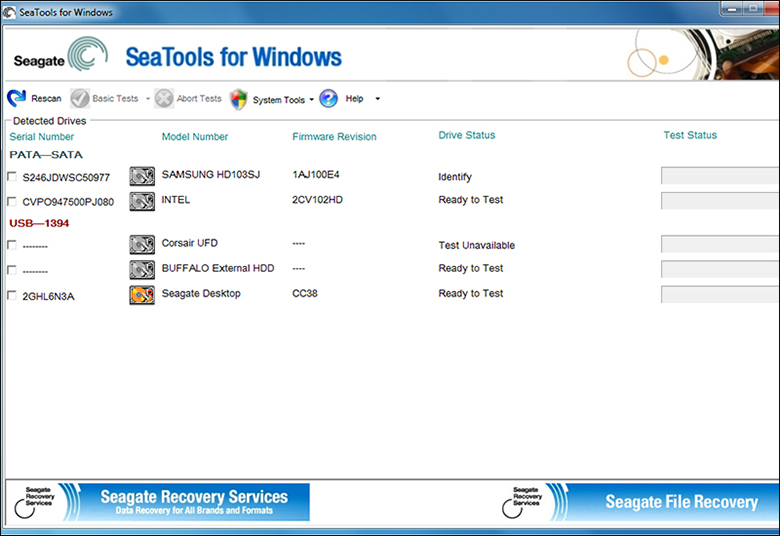Click the Seagate logo in header
The height and width of the screenshot is (536, 780).
coord(60,58)
